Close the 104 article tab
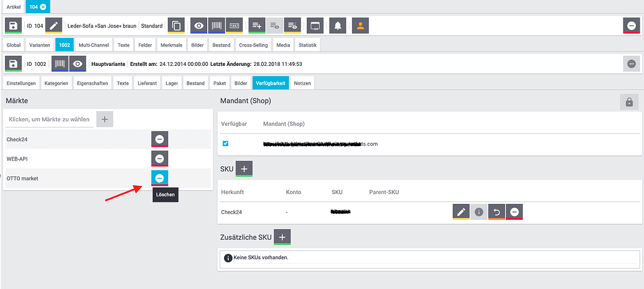Screen dimensions: 644x289 43,6
